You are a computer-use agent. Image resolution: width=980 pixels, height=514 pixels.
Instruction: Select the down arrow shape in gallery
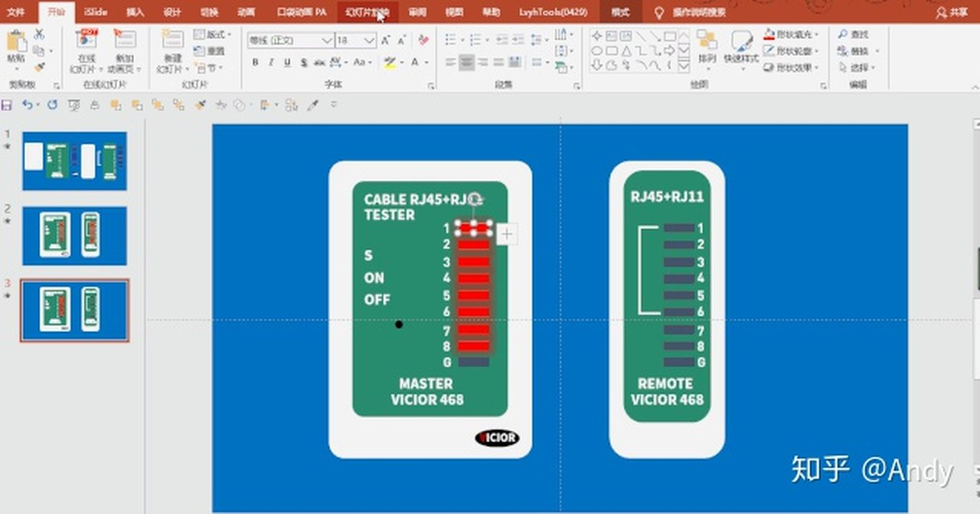click(597, 65)
